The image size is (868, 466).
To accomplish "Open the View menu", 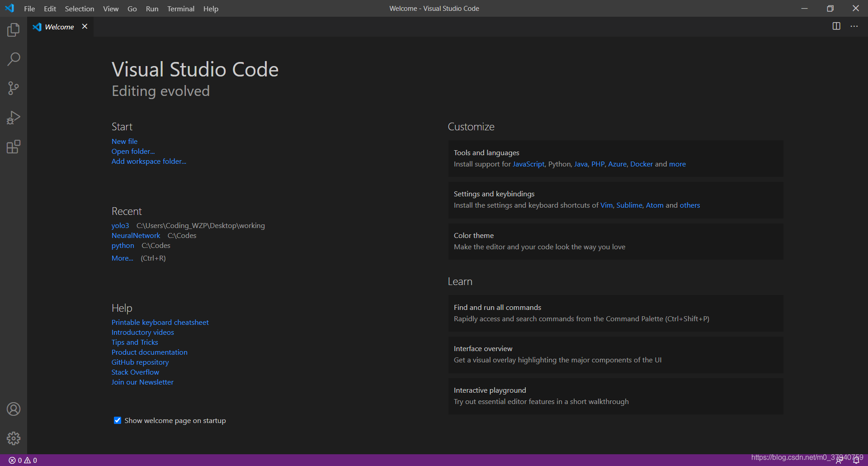I will [111, 9].
